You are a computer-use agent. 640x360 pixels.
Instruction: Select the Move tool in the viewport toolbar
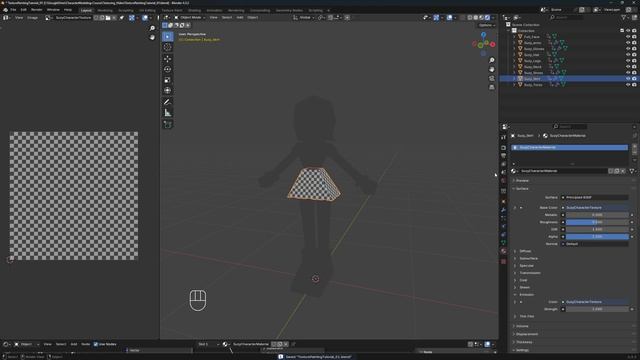pyautogui.click(x=167, y=58)
